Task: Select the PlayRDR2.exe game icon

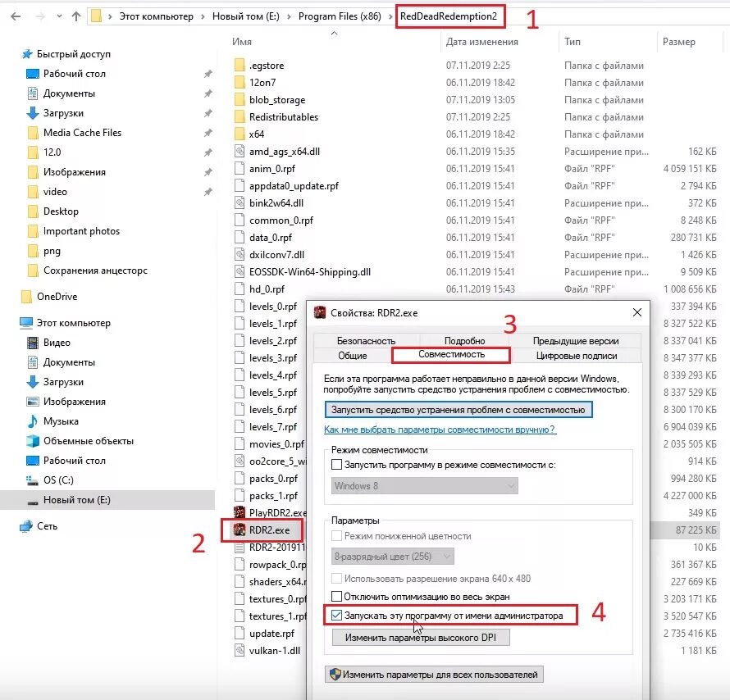Action: coord(240,512)
